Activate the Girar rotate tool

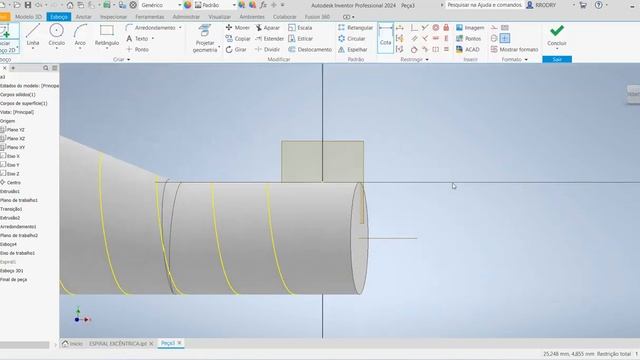236,49
